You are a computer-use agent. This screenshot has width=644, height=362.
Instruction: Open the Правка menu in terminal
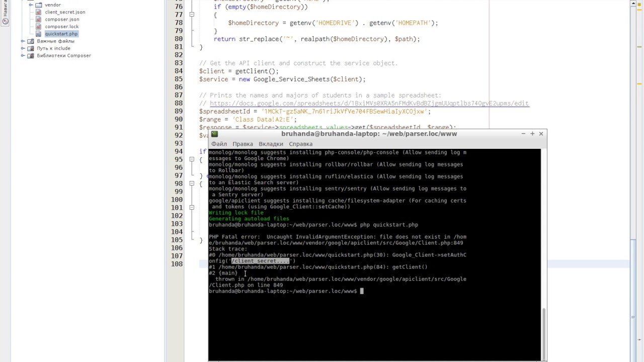point(243,144)
